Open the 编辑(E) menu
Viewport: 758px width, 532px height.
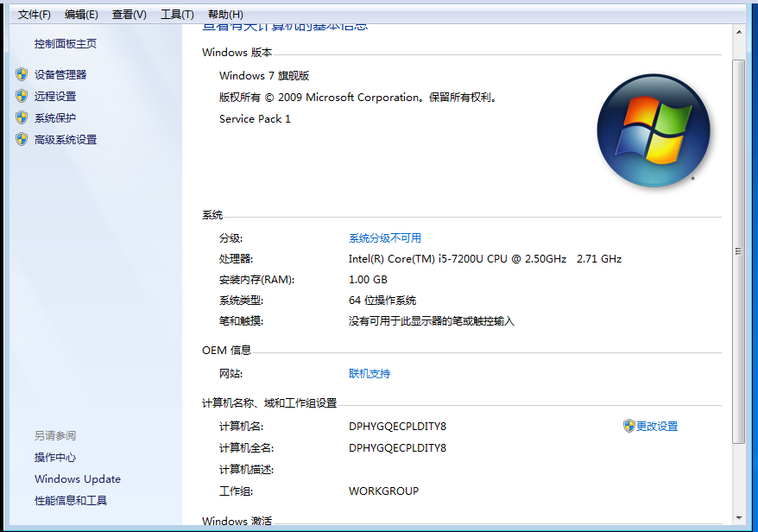tap(81, 15)
